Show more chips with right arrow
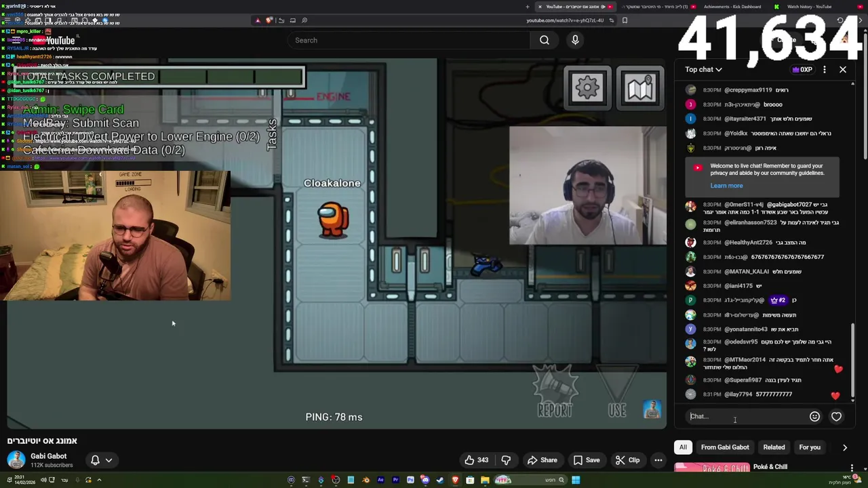868x488 pixels. coord(845,447)
